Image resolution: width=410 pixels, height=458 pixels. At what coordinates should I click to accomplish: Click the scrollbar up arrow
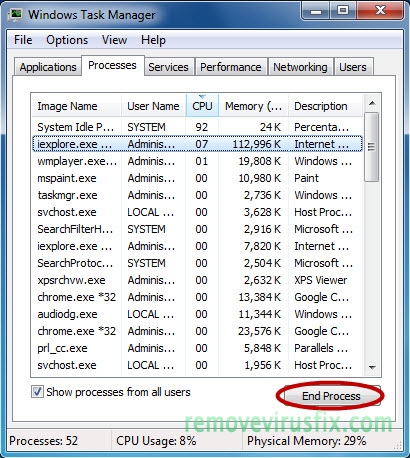372,103
